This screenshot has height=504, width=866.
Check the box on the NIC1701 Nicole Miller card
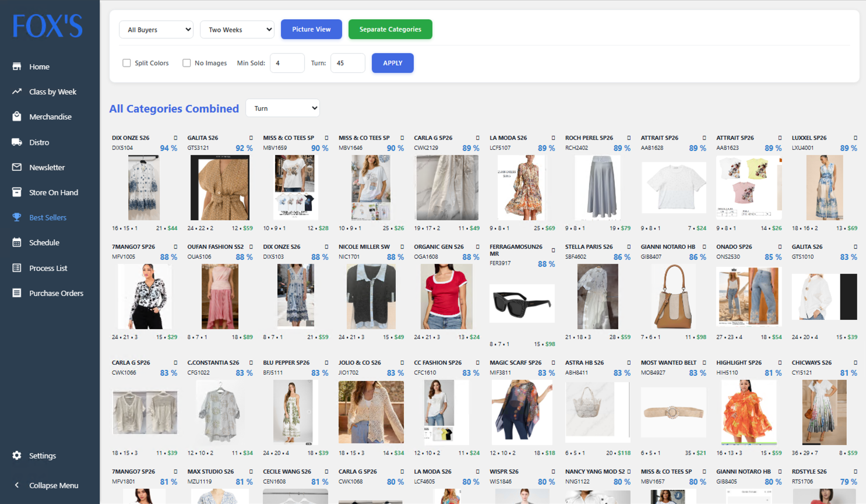[x=402, y=247]
